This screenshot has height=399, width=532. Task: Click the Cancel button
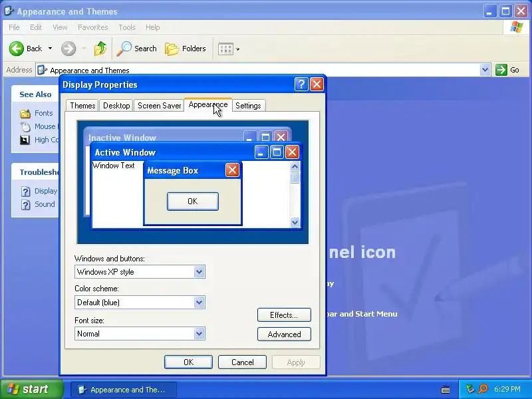(242, 362)
